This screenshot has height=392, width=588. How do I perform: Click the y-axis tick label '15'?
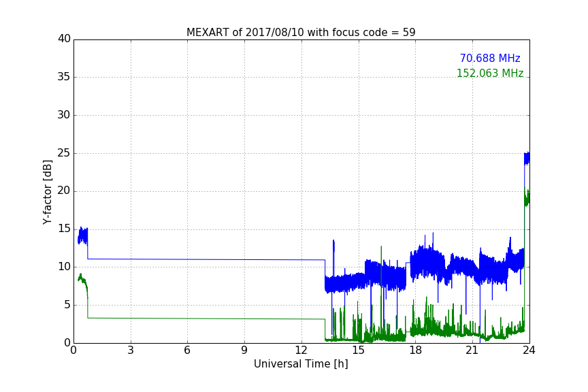(x=64, y=229)
